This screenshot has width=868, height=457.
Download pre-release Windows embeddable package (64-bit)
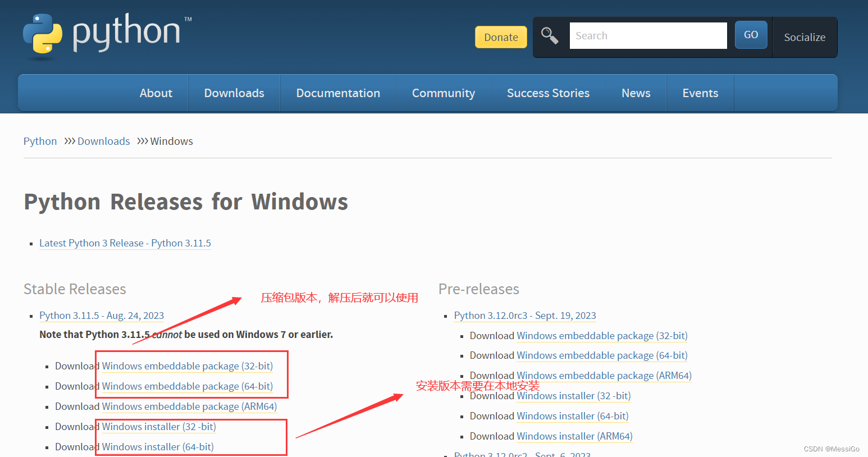(x=602, y=355)
